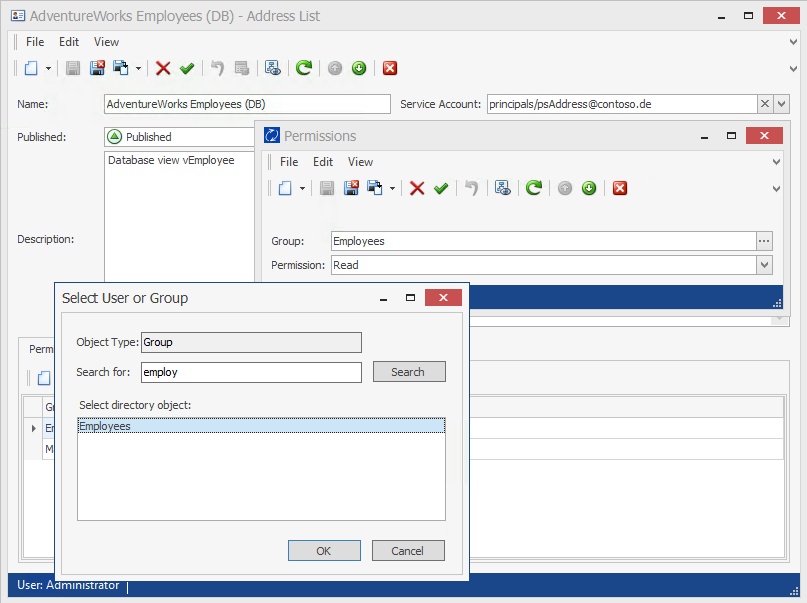The image size is (807, 603).
Task: Click green down-arrow icon in Address List toolbar
Action: coord(359,68)
